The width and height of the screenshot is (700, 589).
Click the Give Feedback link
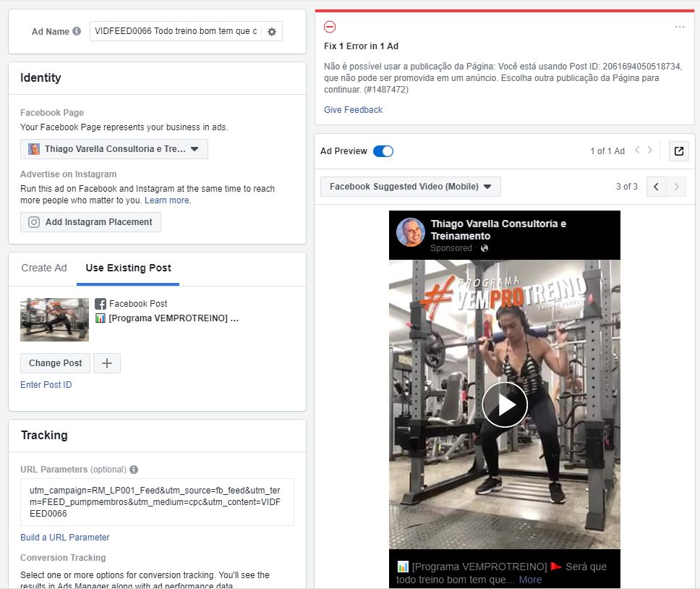tap(353, 110)
